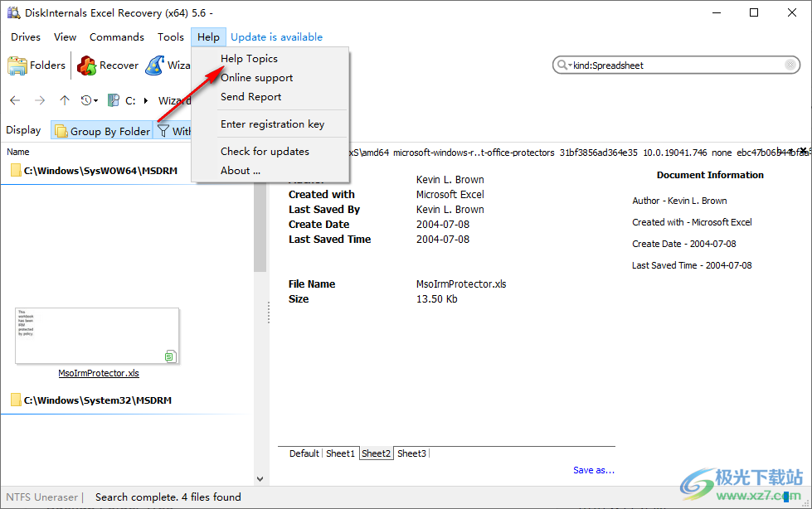Click the Document Information heading
This screenshot has height=509, width=812.
[x=710, y=175]
